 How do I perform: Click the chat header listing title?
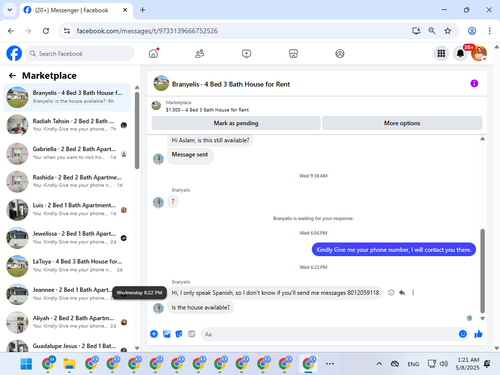(x=231, y=84)
